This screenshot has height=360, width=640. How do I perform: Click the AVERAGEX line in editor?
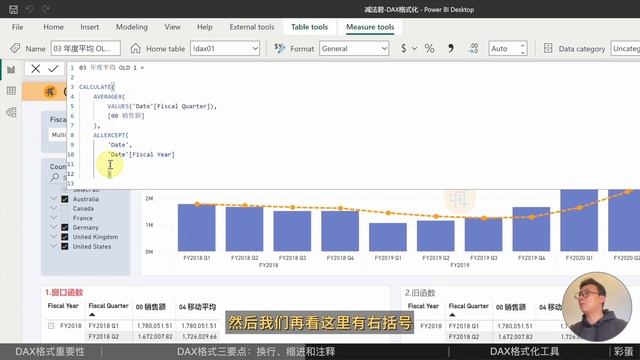click(x=109, y=97)
